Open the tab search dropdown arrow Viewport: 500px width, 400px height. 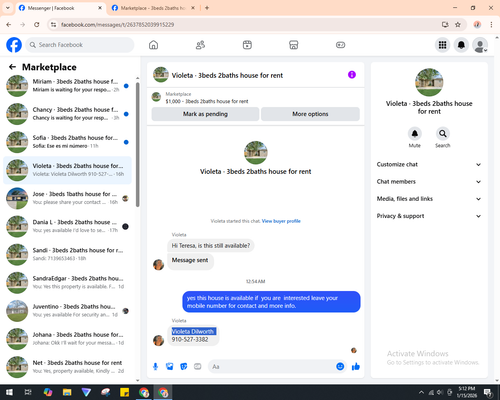tap(8, 8)
